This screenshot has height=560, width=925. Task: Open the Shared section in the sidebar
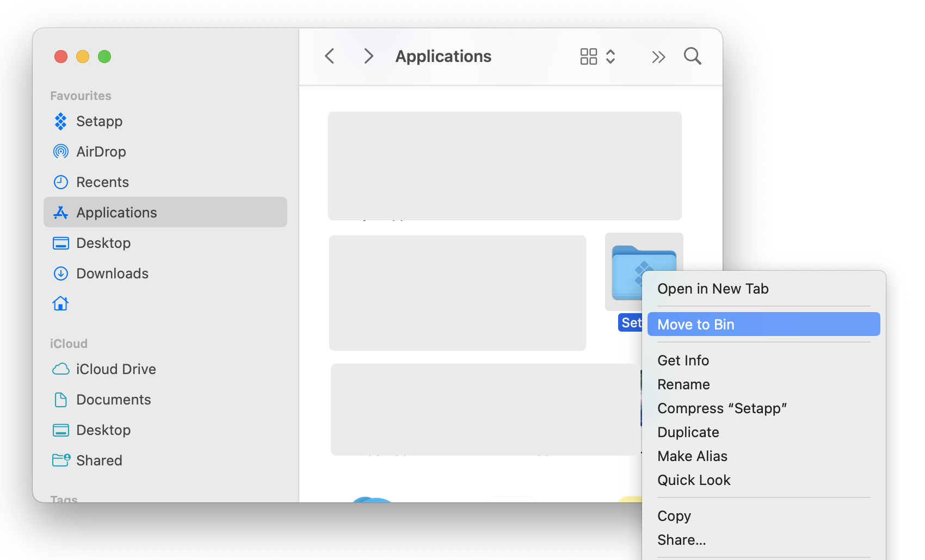coord(100,460)
